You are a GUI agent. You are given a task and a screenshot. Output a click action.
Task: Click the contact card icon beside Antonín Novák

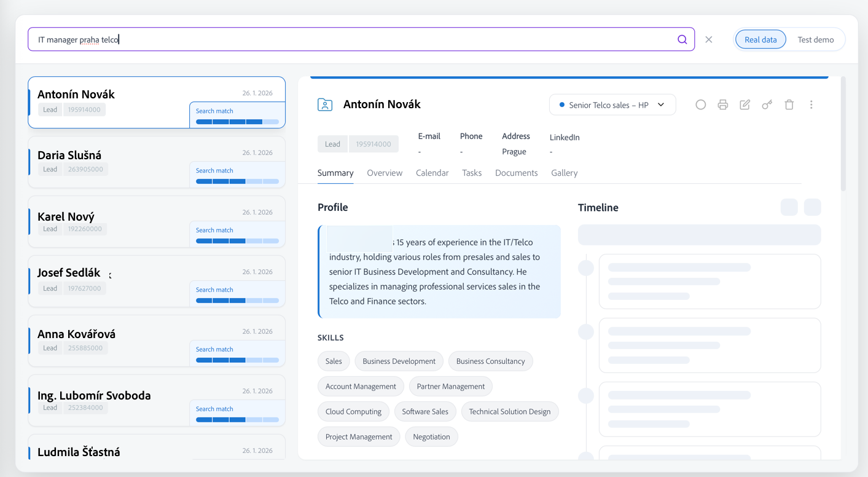[x=324, y=104]
